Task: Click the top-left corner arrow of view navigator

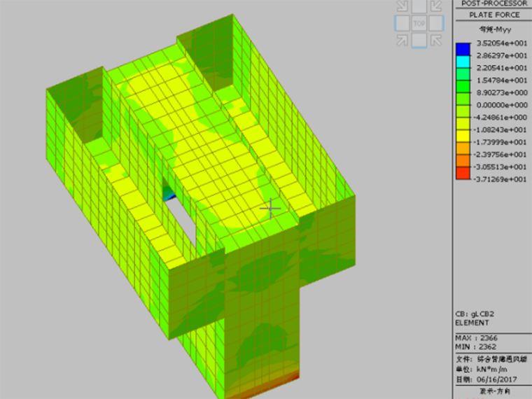Action: (x=402, y=6)
